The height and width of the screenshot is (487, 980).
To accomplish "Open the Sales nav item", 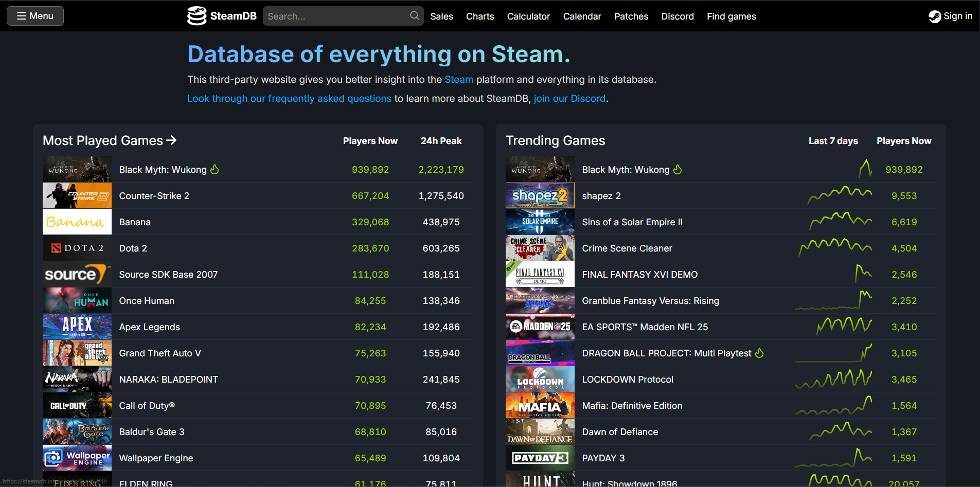I will tap(441, 16).
